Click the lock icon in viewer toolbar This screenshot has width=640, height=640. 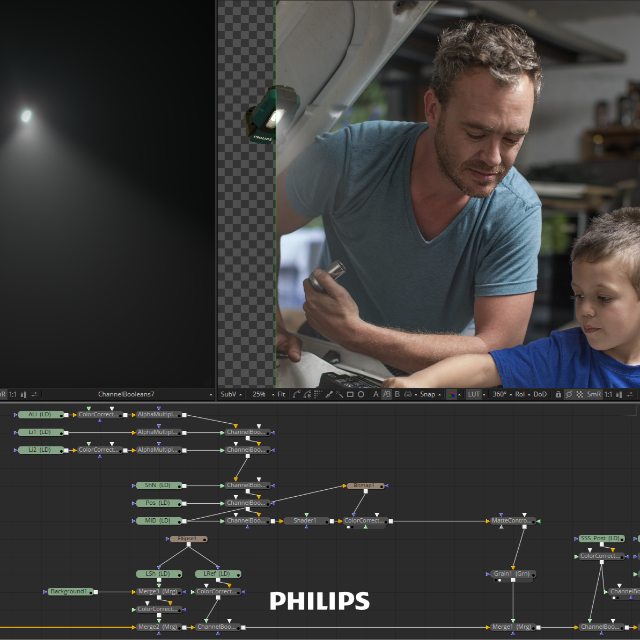tap(558, 394)
